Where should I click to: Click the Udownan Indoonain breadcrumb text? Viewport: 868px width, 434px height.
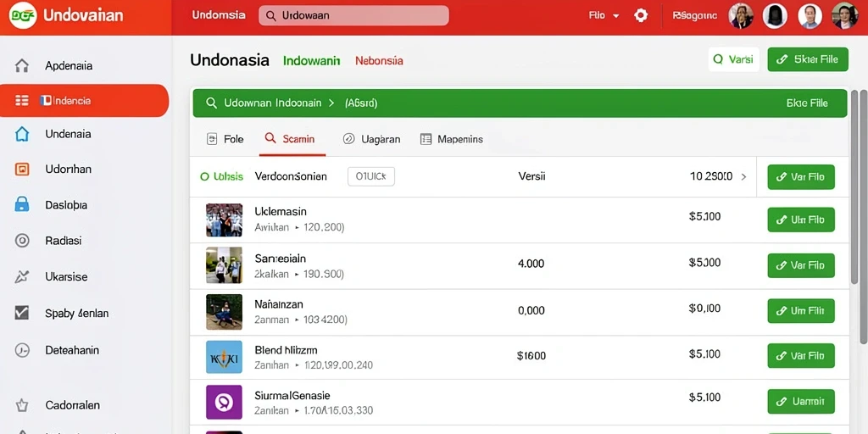click(272, 103)
